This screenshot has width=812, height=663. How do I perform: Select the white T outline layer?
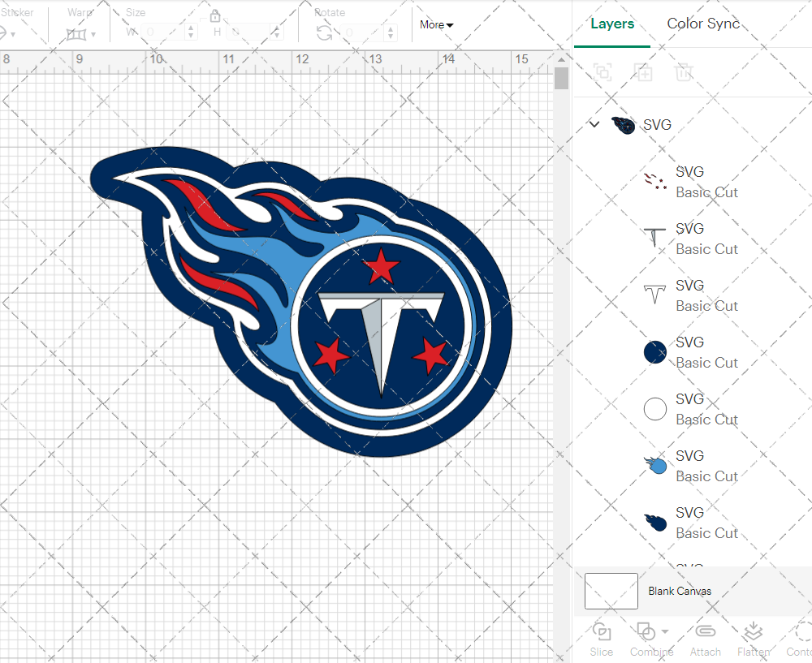click(691, 295)
